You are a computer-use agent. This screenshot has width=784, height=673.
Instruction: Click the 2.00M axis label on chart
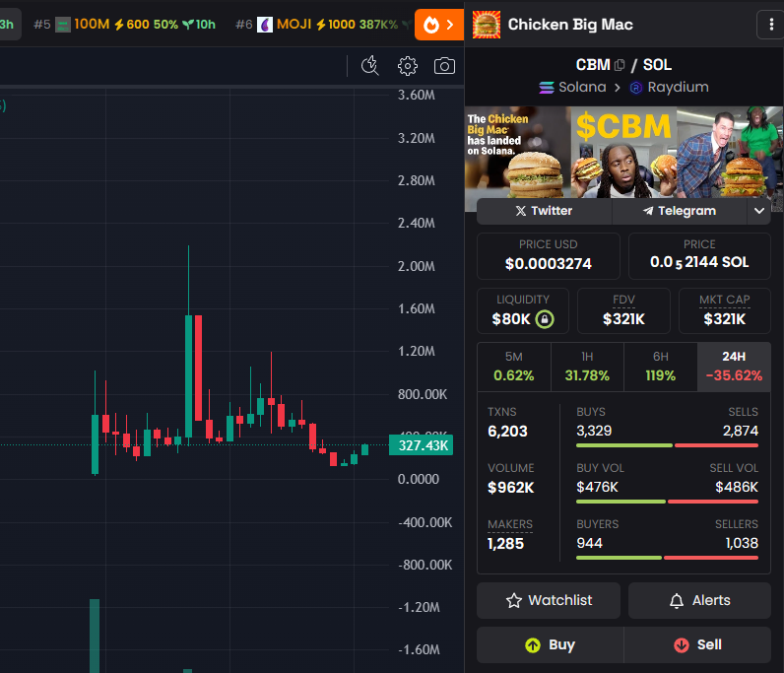click(416, 266)
